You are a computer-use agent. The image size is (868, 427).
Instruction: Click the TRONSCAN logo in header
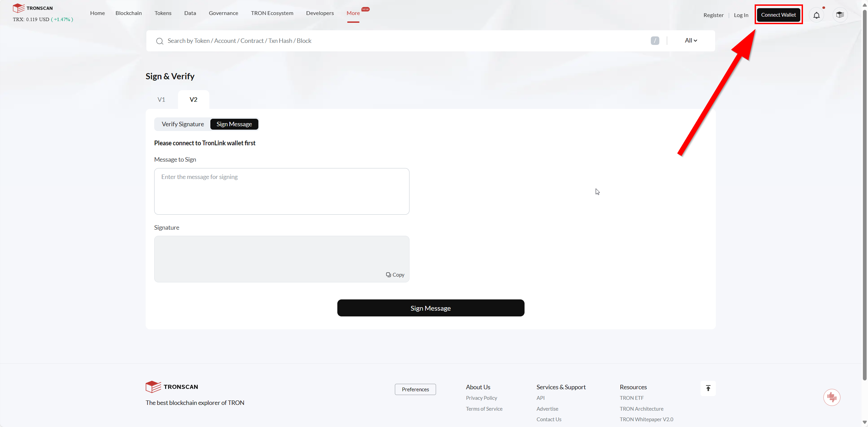click(33, 8)
